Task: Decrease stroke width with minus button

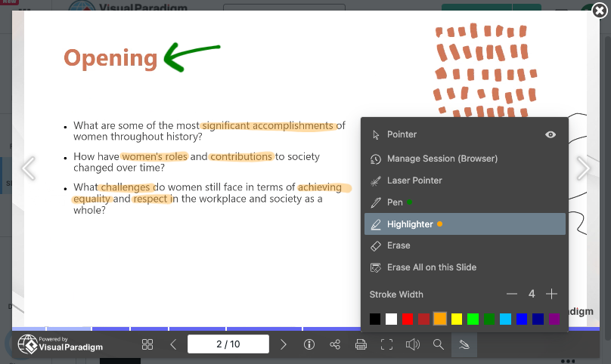Action: [x=512, y=294]
